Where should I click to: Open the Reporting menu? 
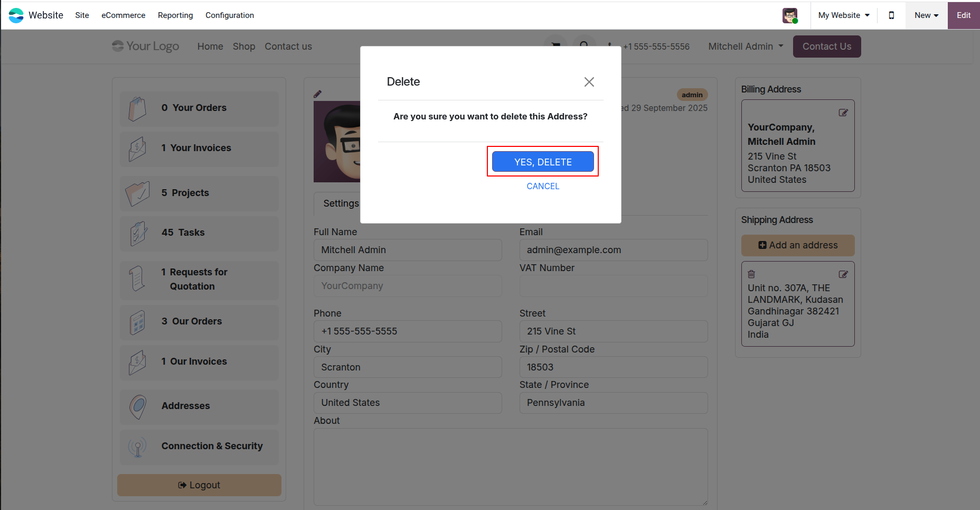click(175, 15)
